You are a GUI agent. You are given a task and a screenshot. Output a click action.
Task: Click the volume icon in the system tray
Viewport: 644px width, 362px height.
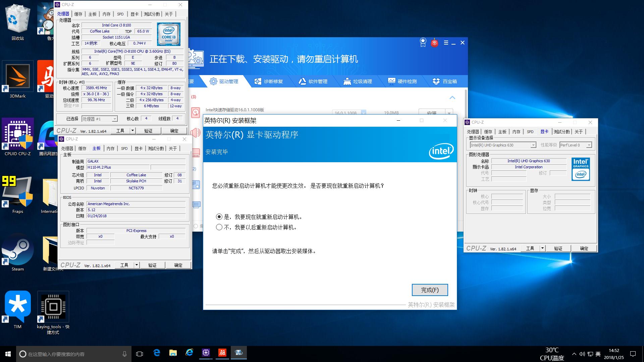pos(582,354)
